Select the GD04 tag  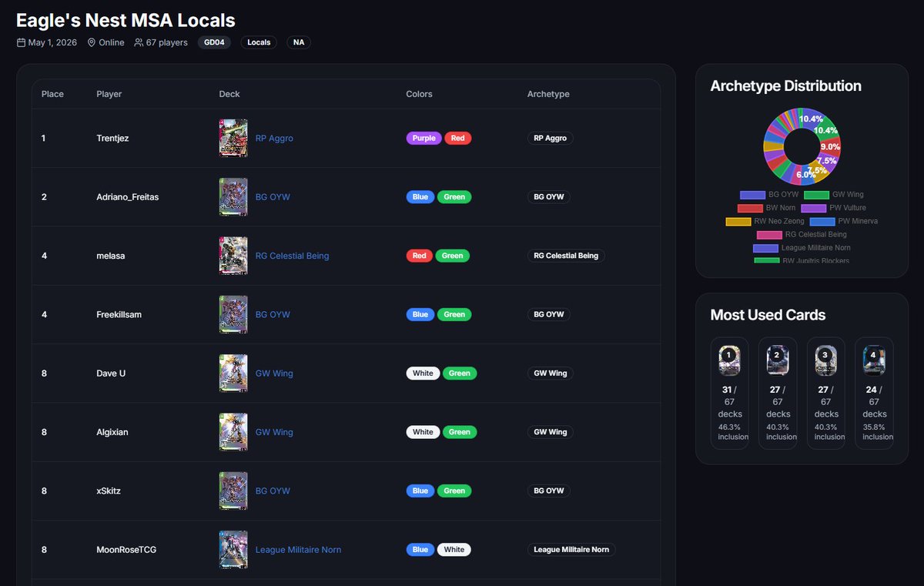pos(214,42)
